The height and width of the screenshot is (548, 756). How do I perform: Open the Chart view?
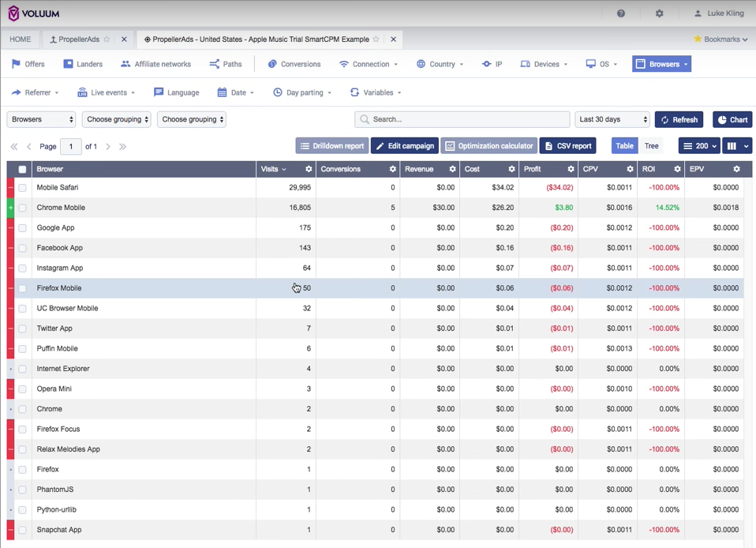[732, 120]
